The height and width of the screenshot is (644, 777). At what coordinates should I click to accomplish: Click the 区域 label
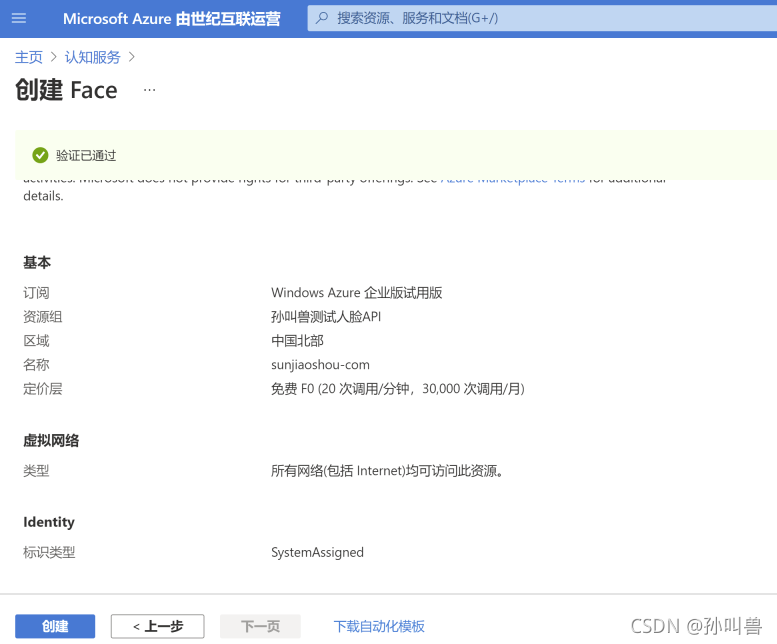36,341
